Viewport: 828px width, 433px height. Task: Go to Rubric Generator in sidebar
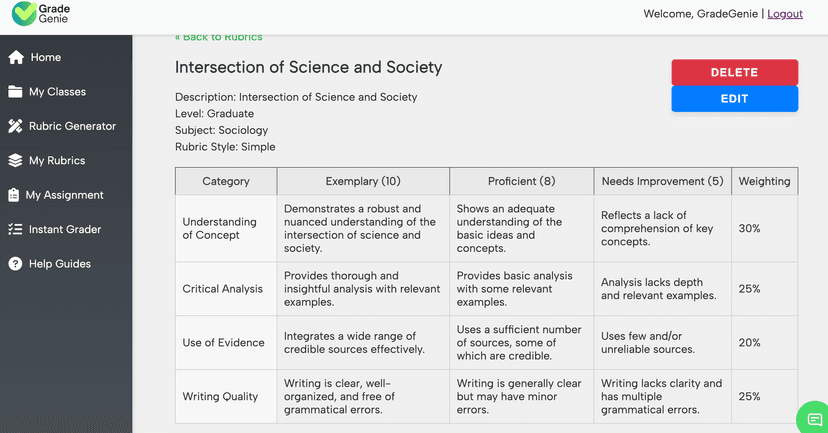click(x=72, y=126)
